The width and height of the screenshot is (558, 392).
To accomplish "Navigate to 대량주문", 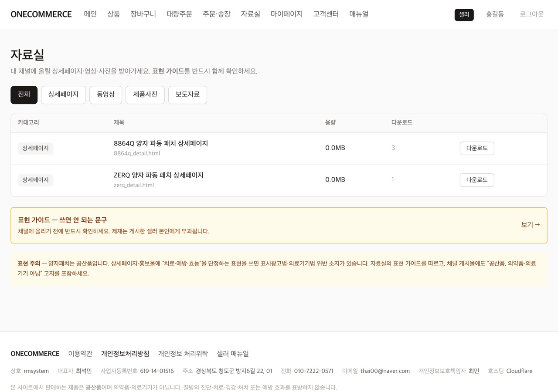I will click(179, 14).
